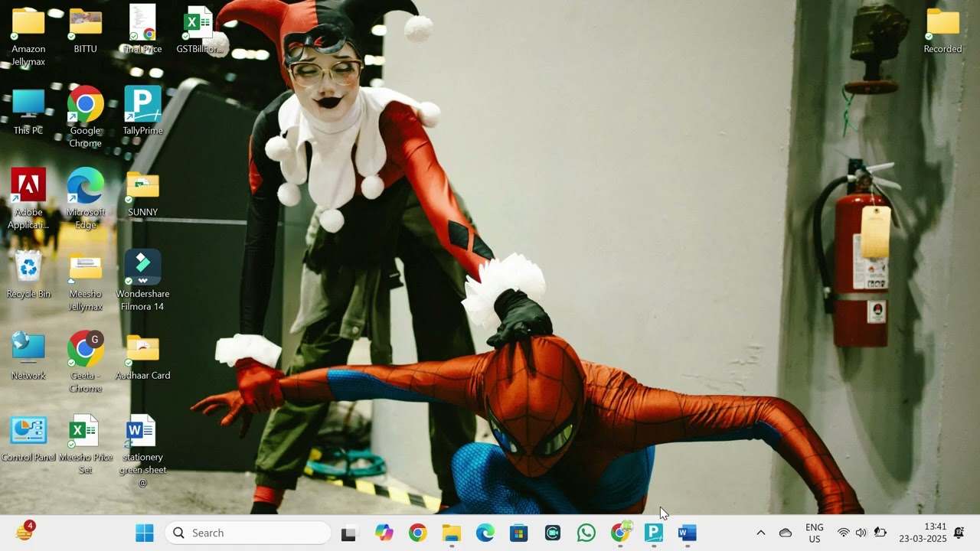Select the Meesho Jellymax folder icon
The image size is (980, 551).
coord(86,281)
